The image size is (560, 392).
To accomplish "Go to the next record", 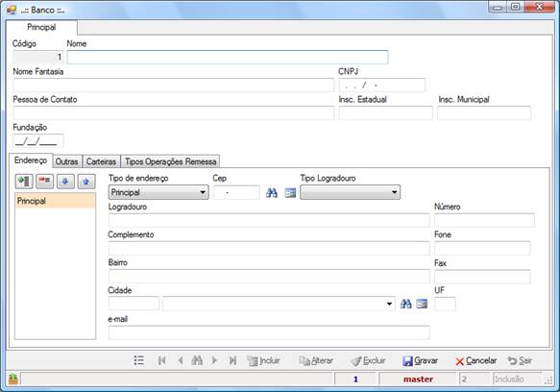I will (214, 360).
